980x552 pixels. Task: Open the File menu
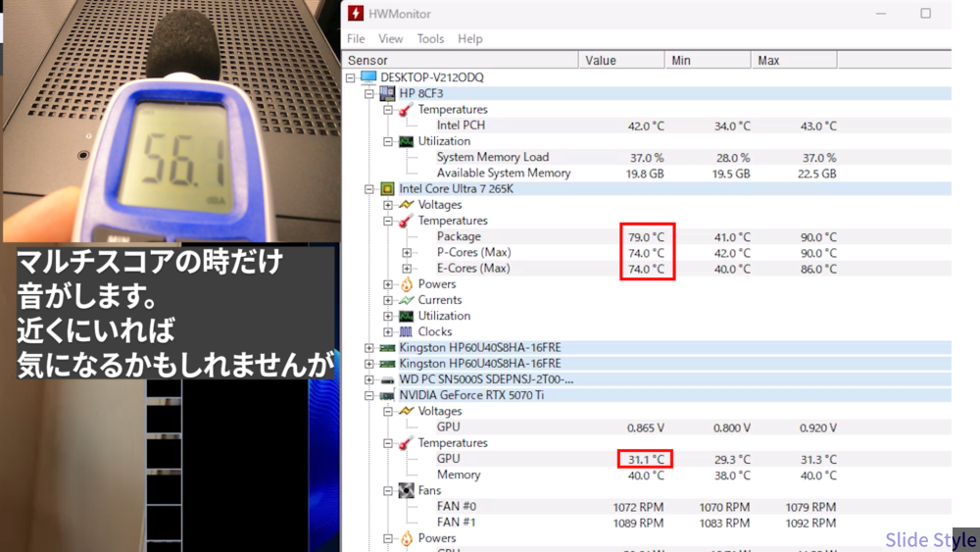tap(356, 39)
